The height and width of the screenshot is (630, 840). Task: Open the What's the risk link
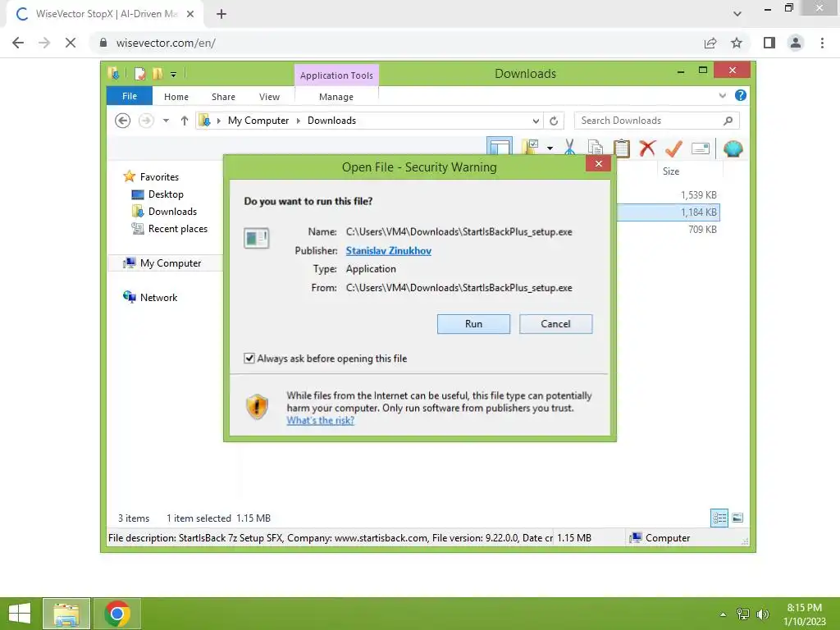pyautogui.click(x=321, y=421)
